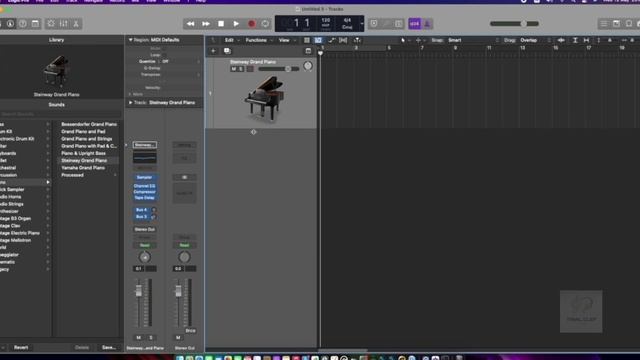
Task: Click the grand piano image in the track header
Action: point(264,98)
